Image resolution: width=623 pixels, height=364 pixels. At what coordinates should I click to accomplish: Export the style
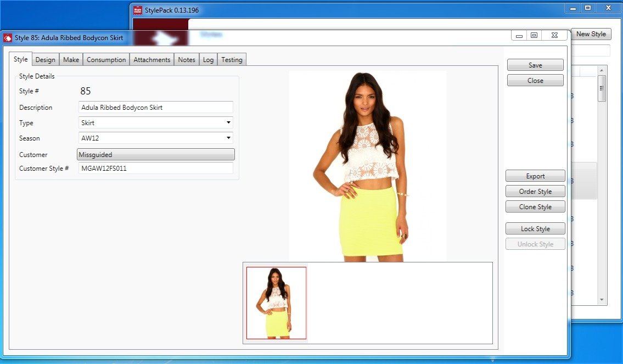tap(535, 176)
